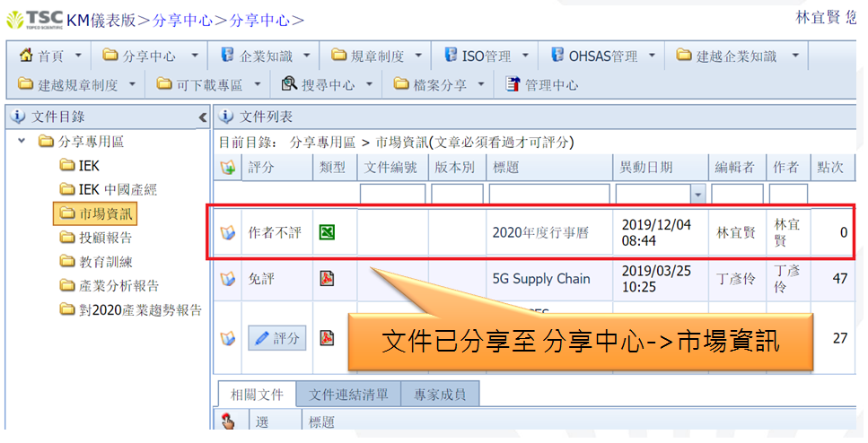
Task: Select the 投顧報告 folder
Action: click(x=105, y=238)
